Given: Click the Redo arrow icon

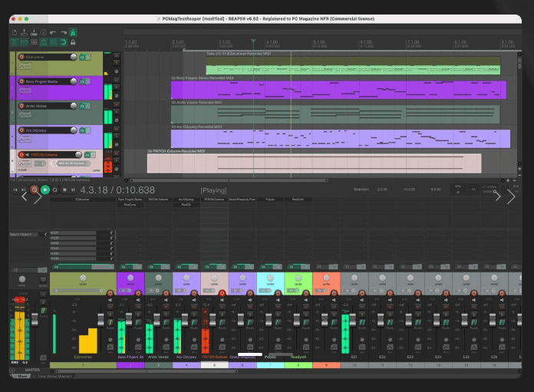Looking at the screenshot, I should point(64,32).
